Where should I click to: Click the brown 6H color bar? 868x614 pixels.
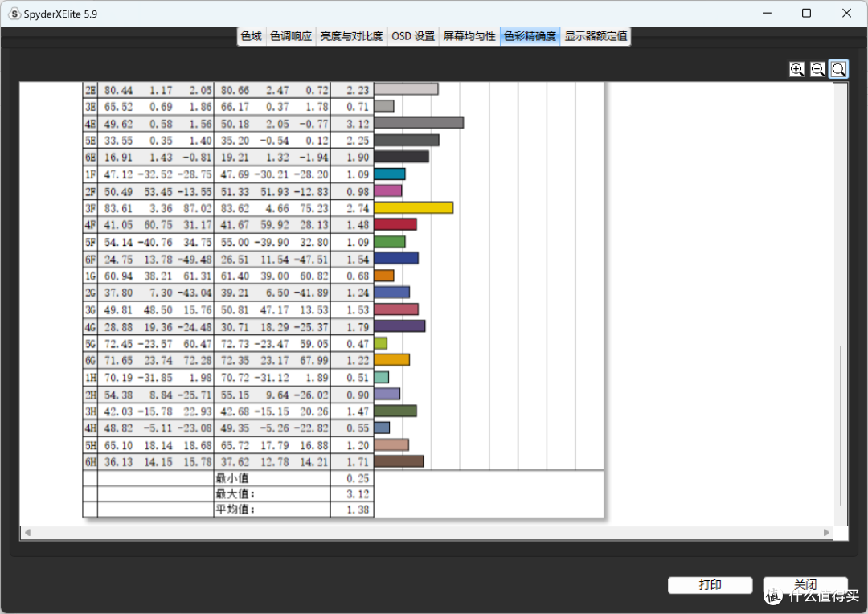tap(399, 461)
